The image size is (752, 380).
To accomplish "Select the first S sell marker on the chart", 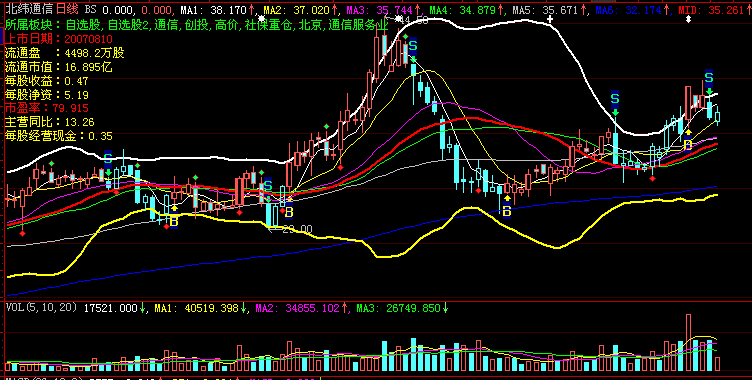I will [x=108, y=157].
